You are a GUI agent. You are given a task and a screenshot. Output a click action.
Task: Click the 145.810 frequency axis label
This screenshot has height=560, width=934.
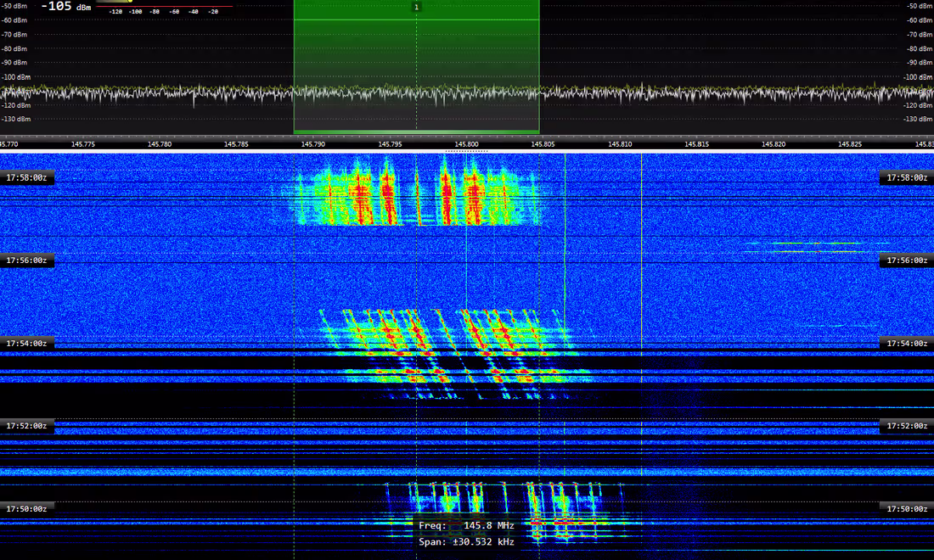[620, 144]
